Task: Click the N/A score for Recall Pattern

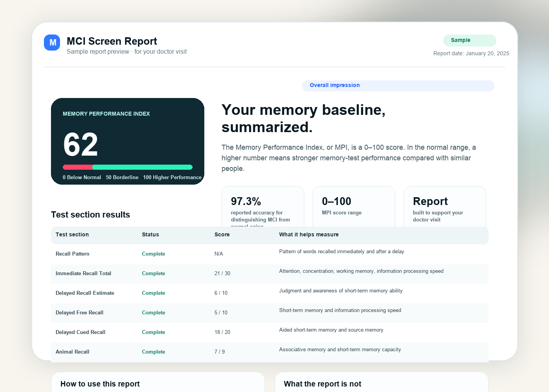Action: click(x=219, y=254)
